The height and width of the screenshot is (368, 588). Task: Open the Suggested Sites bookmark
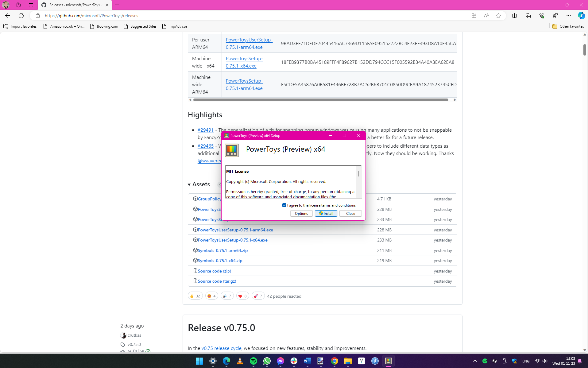140,26
